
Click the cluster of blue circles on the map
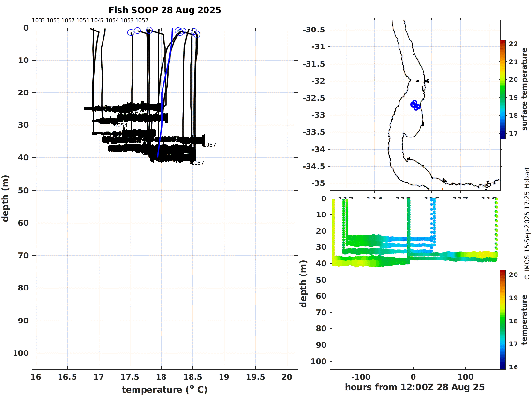415,105
